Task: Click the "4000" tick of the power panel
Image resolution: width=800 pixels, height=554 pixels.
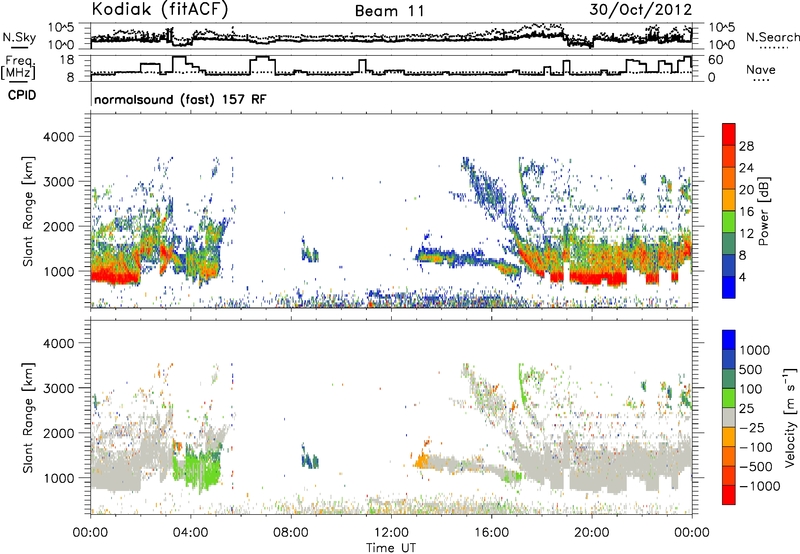Action: click(x=59, y=137)
